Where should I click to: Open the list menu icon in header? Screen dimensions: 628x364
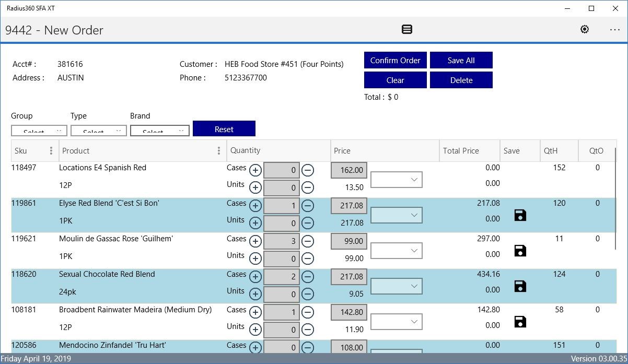[407, 29]
